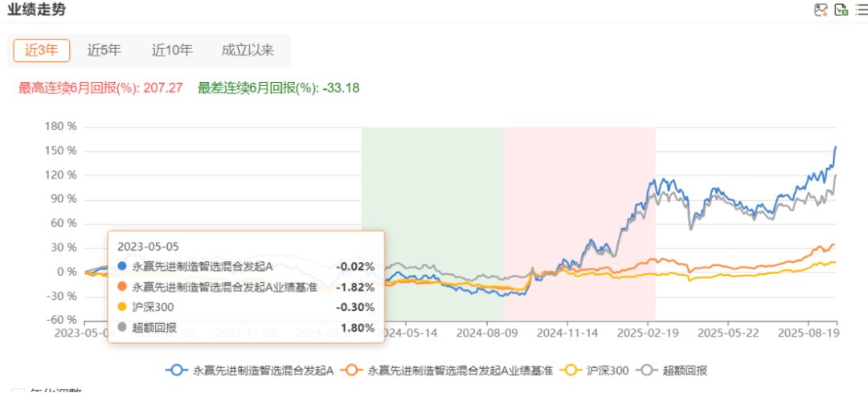This screenshot has height=393, width=868.
Task: Toggle the blue 永赢先进制造智选混合发起A legend series
Action: click(249, 370)
